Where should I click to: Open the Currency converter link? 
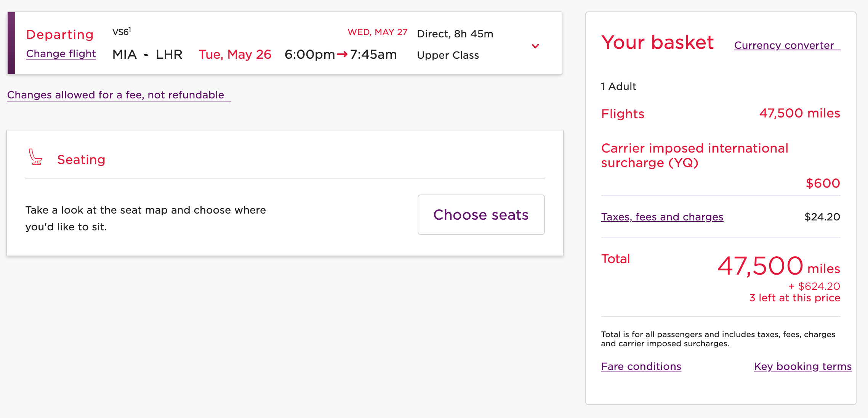click(x=785, y=45)
